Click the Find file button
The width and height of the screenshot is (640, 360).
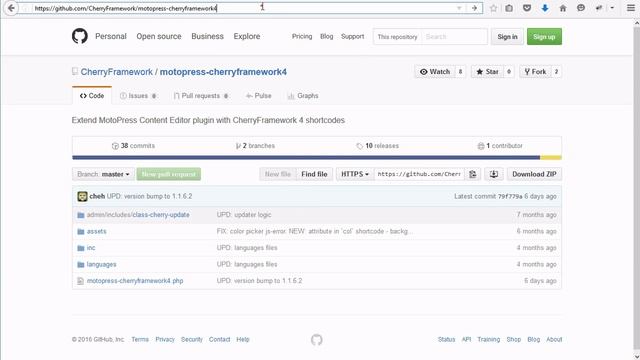(314, 174)
